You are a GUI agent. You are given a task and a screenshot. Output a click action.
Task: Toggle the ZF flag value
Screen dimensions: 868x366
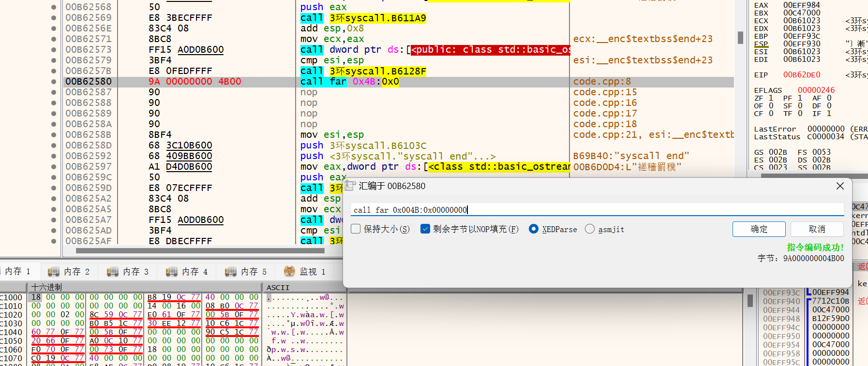tap(771, 98)
